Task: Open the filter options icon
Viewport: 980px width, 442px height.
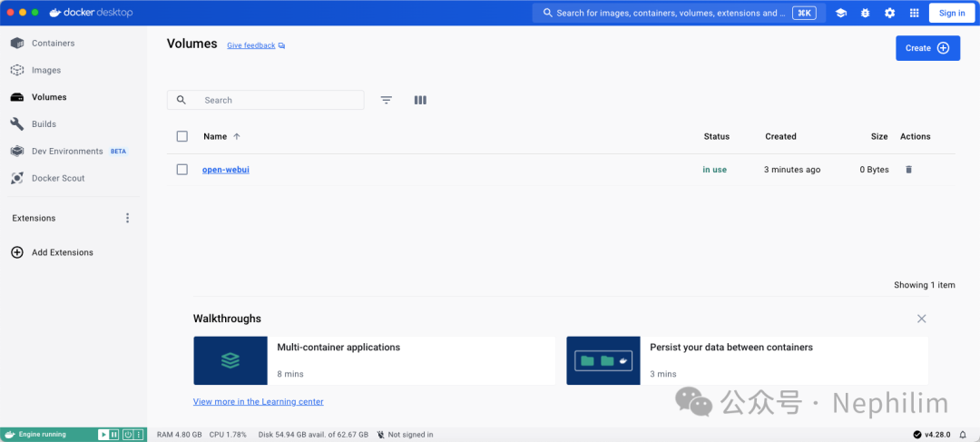Action: (387, 100)
